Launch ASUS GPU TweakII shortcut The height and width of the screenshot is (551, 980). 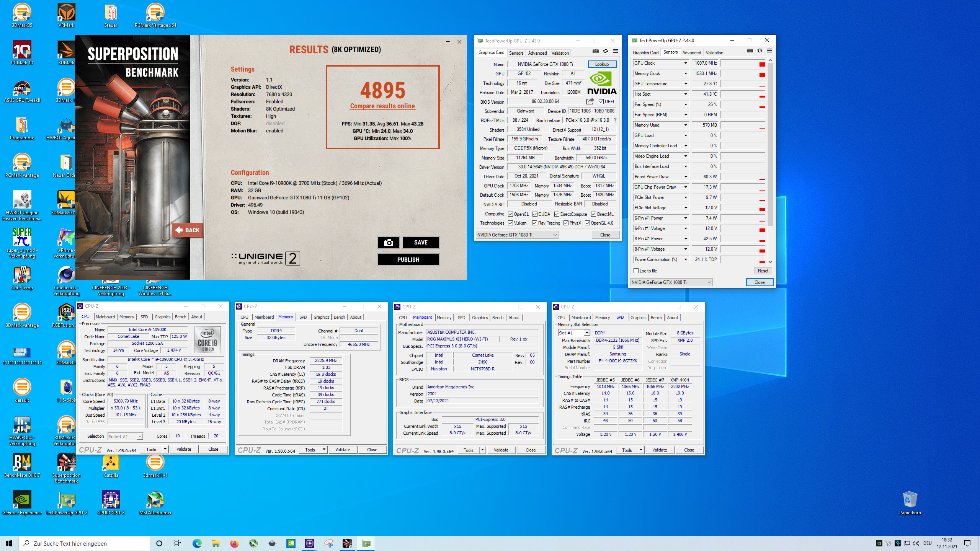(x=22, y=90)
